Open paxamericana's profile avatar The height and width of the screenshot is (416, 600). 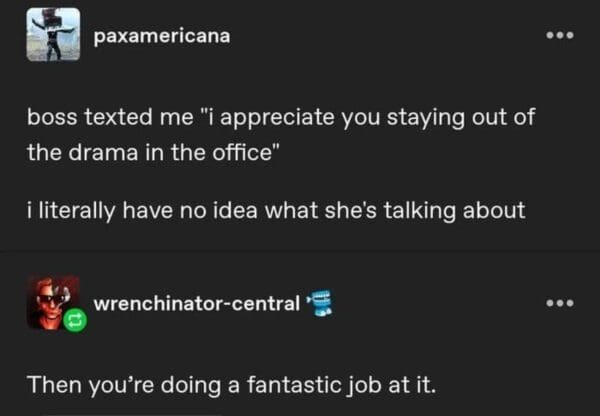point(52,34)
